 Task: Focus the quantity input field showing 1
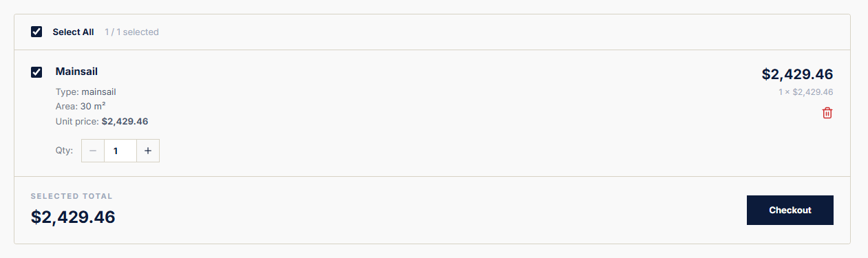click(120, 151)
